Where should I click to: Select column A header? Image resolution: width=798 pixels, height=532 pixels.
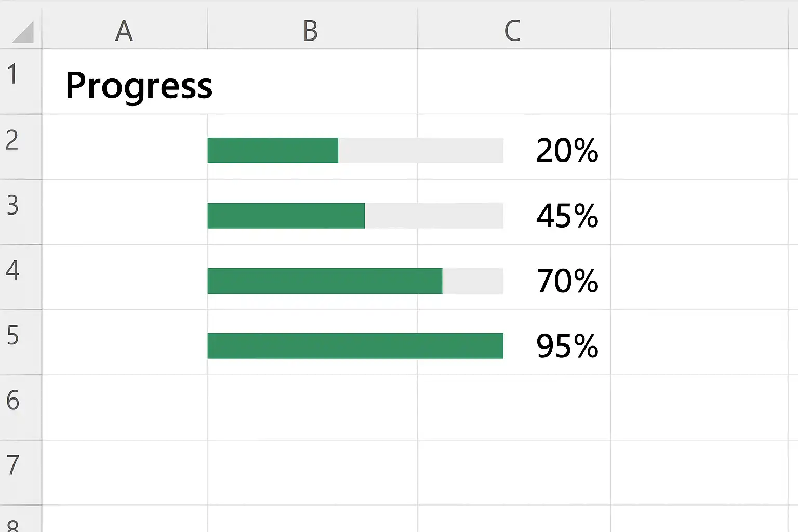[124, 31]
